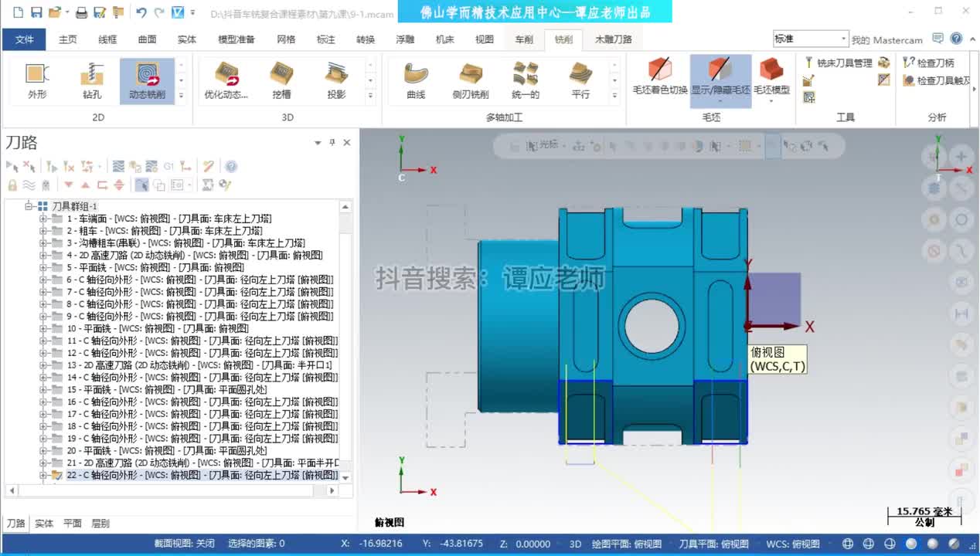
Task: Expand operation 10 - 平面铣 node
Action: click(x=43, y=328)
